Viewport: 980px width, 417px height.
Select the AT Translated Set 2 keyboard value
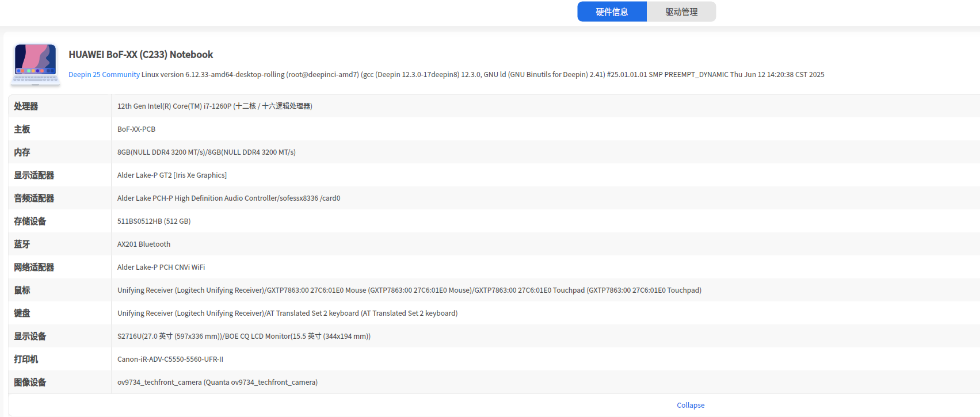tap(288, 313)
